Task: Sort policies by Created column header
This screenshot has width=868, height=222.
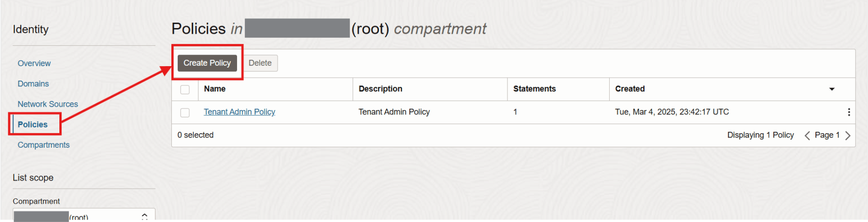Action: tap(630, 89)
